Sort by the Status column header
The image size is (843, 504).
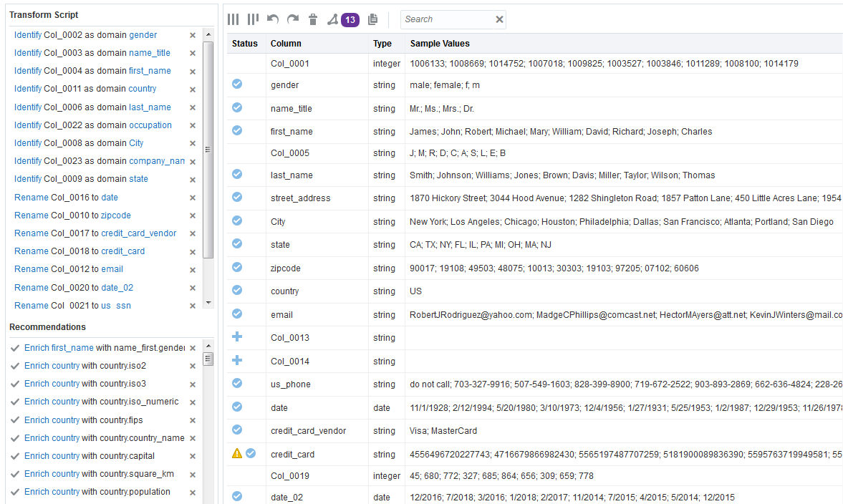[245, 44]
